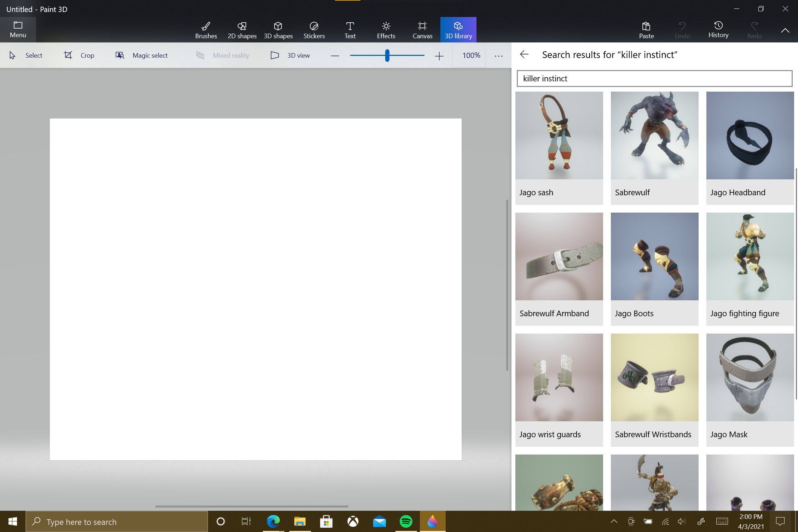The image size is (798, 532).
Task: Open the 2D shapes panel
Action: (242, 30)
